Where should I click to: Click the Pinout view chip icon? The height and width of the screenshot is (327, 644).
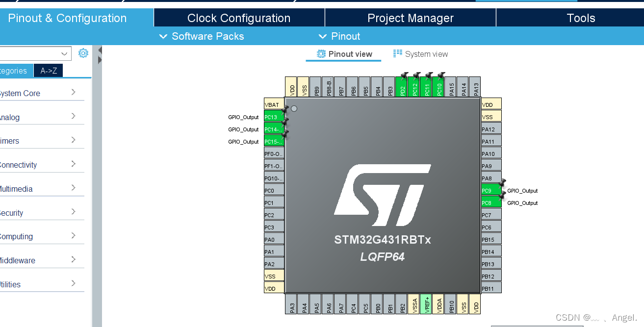[x=321, y=54]
